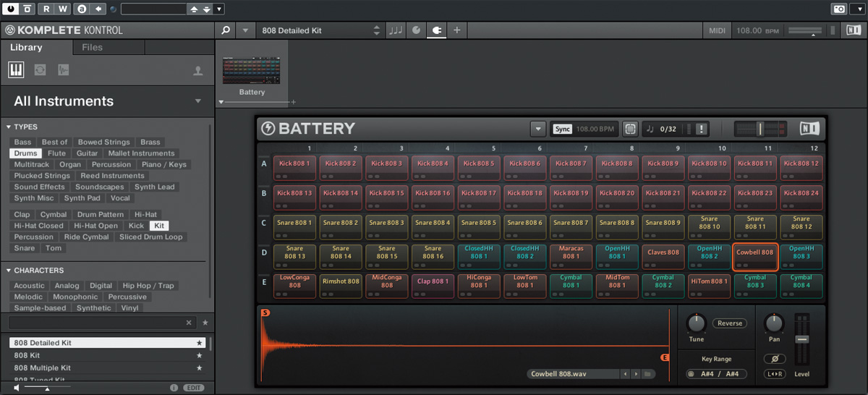This screenshot has height=395, width=868.
Task: Enable automation Read (R) button
Action: (46, 9)
